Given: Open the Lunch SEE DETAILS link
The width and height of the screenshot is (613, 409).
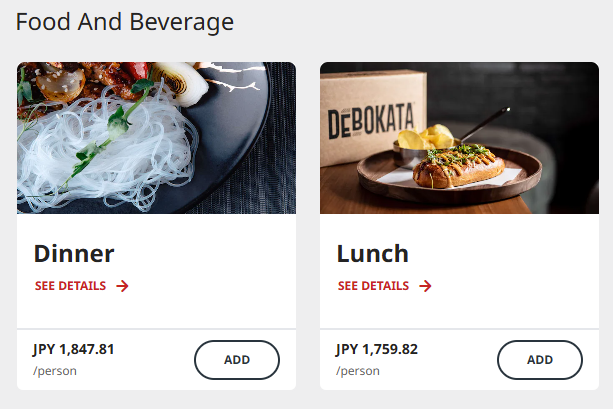Looking at the screenshot, I should click(x=374, y=286).
